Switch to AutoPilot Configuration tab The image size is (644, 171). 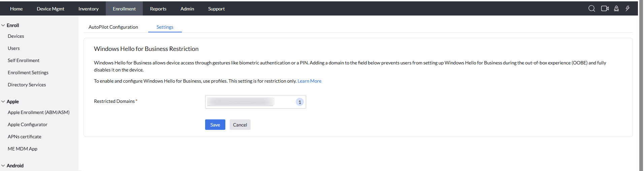[x=113, y=27]
